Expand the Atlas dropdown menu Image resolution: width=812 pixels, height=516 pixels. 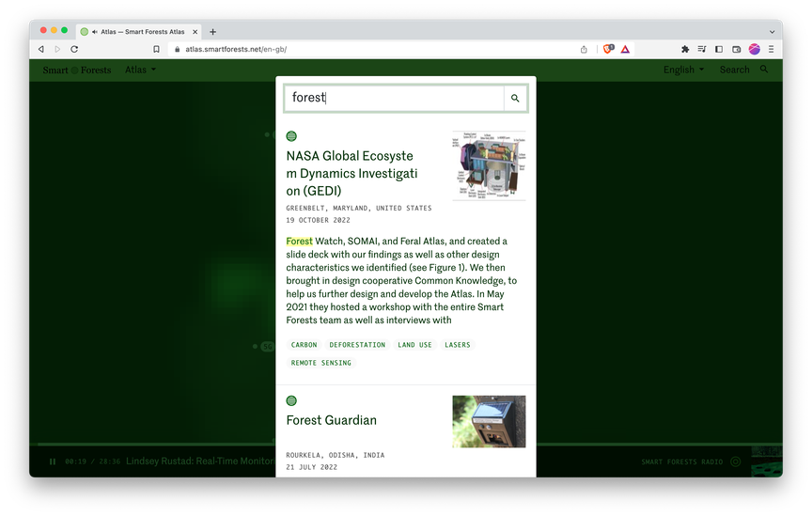140,70
